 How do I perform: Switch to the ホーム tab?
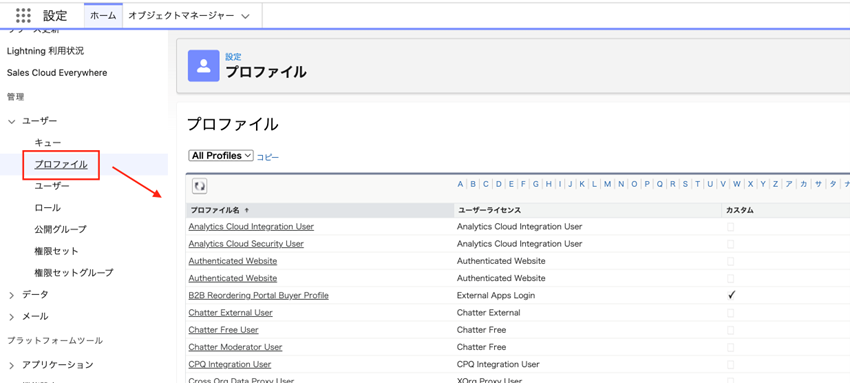pyautogui.click(x=103, y=16)
